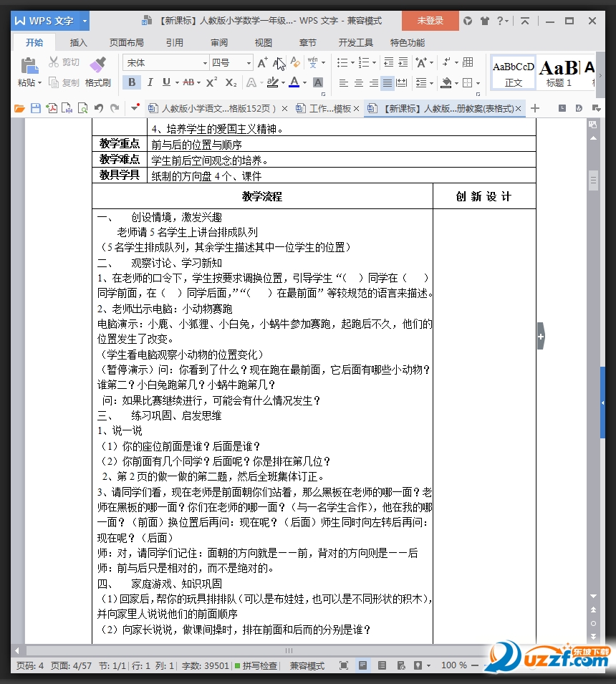Switch to the 插入 ribbon tab
Image resolution: width=616 pixels, height=684 pixels.
[78, 42]
